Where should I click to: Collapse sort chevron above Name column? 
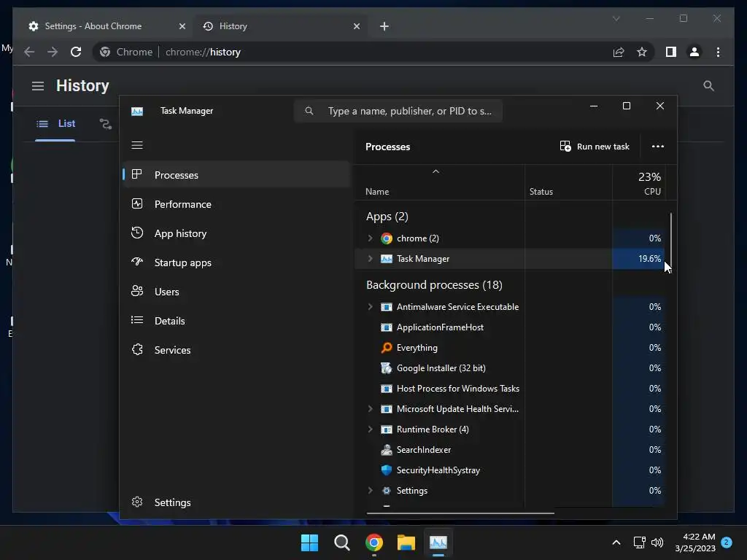coord(436,171)
